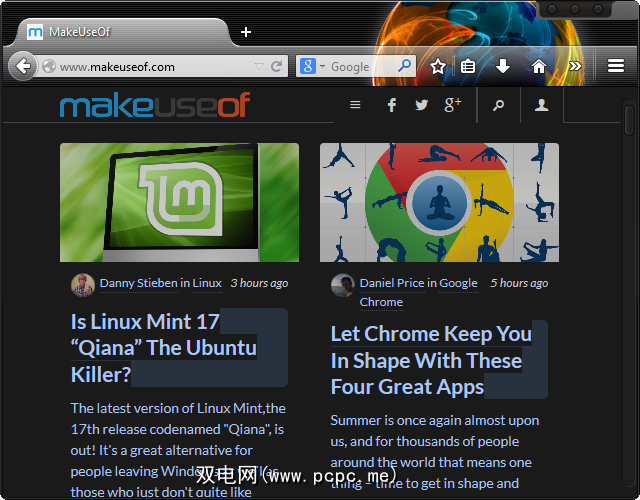Visit the MakeUseOf Twitter icon
This screenshot has height=500, width=640.
point(422,105)
